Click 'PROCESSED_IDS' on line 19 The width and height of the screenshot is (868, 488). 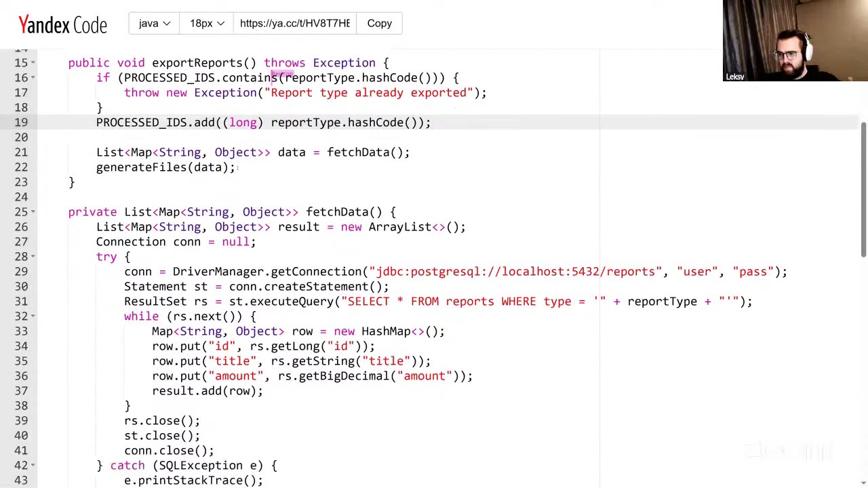coord(141,123)
